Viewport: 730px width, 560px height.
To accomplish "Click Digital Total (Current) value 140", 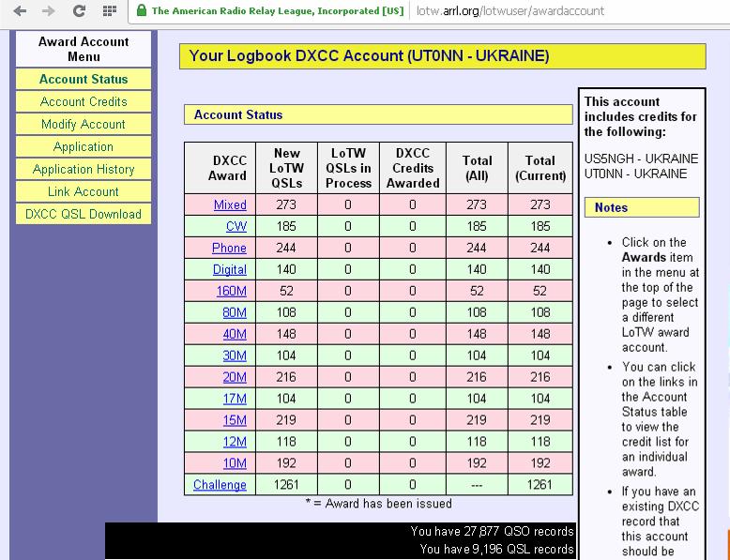I will pos(540,269).
